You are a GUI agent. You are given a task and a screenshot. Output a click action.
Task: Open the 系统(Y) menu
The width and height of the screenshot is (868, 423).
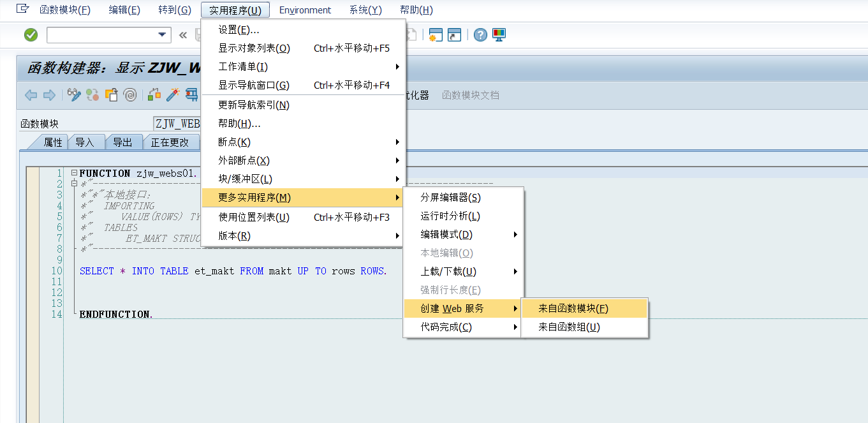tap(365, 10)
